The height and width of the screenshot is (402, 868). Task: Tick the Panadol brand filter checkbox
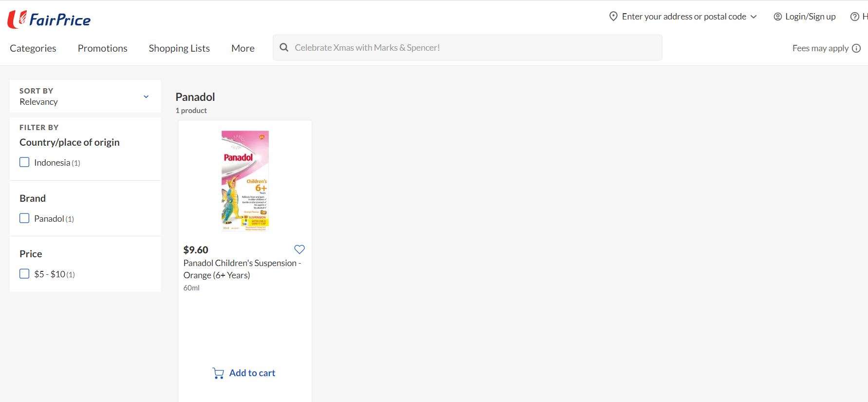coord(24,218)
